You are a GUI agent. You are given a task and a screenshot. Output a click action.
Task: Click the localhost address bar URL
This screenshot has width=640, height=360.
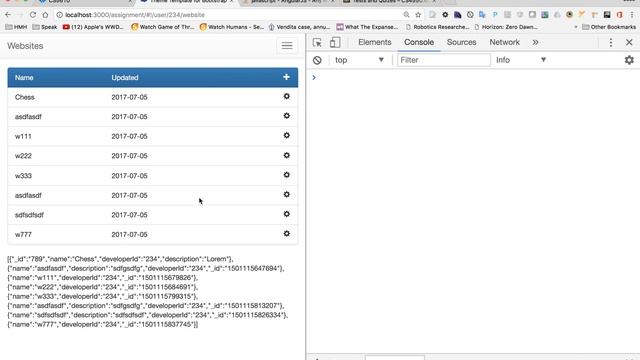coord(135,15)
